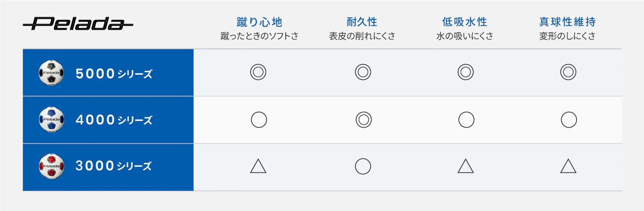Click the 耐久性 column header

[362, 21]
